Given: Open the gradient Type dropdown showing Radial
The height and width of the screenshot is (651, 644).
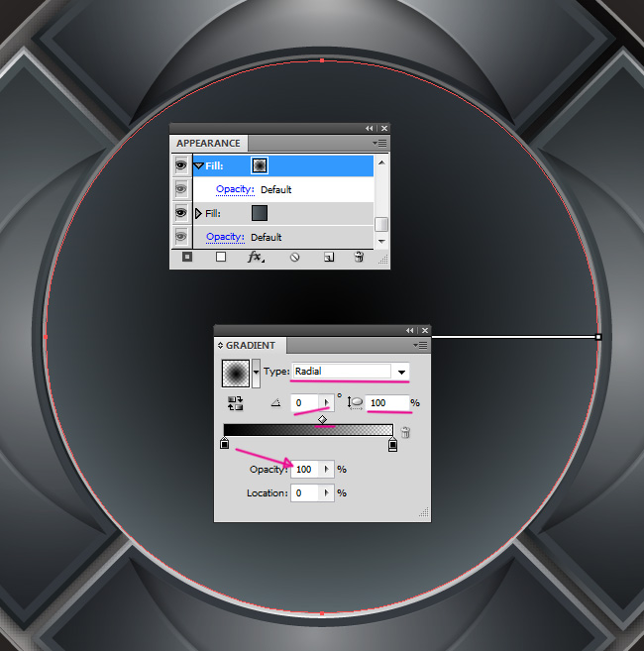Looking at the screenshot, I should (401, 372).
